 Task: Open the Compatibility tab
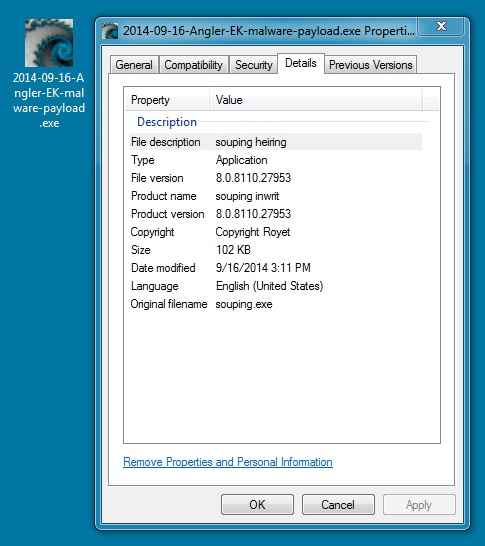[194, 65]
